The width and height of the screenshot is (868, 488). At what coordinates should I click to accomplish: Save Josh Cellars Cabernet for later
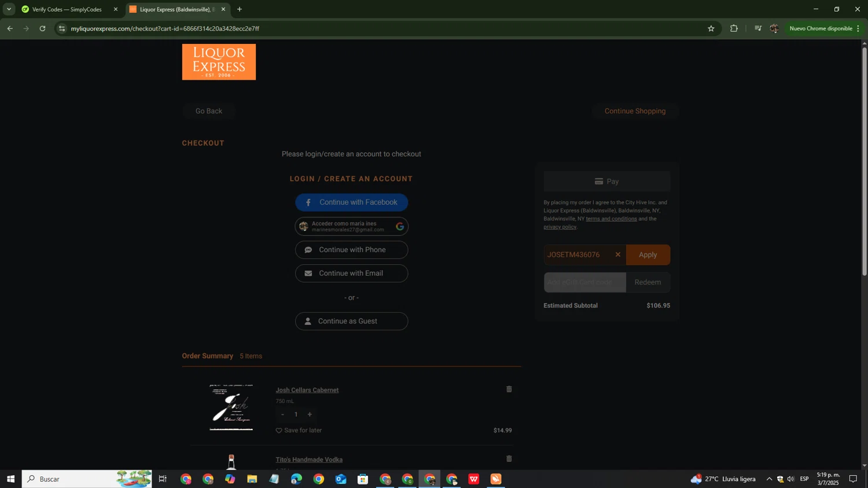tap(299, 430)
